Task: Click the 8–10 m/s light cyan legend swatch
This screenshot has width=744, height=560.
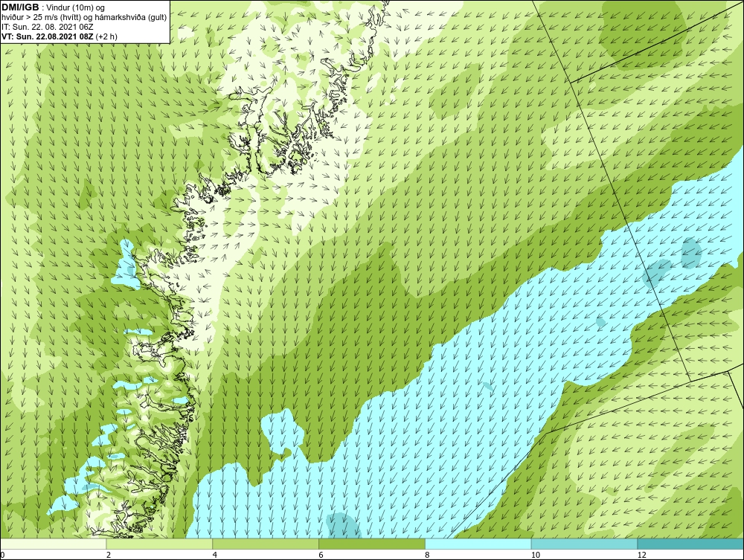Action: click(478, 544)
